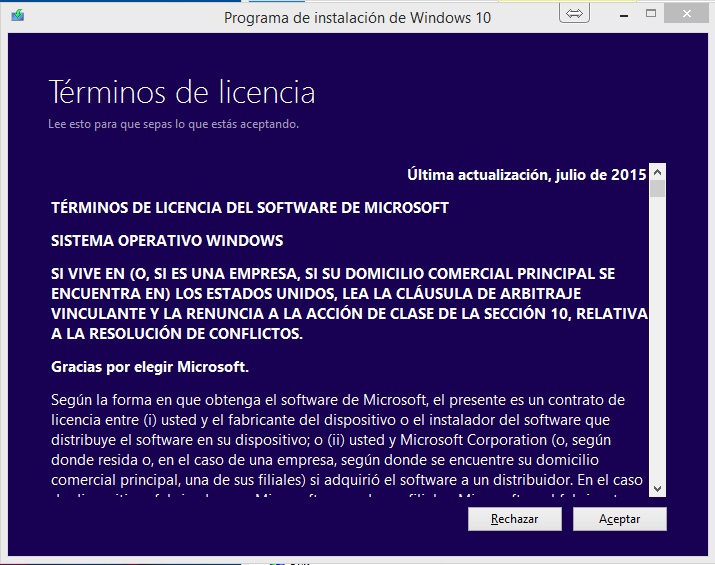Image resolution: width=715 pixels, height=565 pixels.
Task: Click 'Última actualización, julio de 2015' text
Action: pyautogui.click(x=527, y=175)
